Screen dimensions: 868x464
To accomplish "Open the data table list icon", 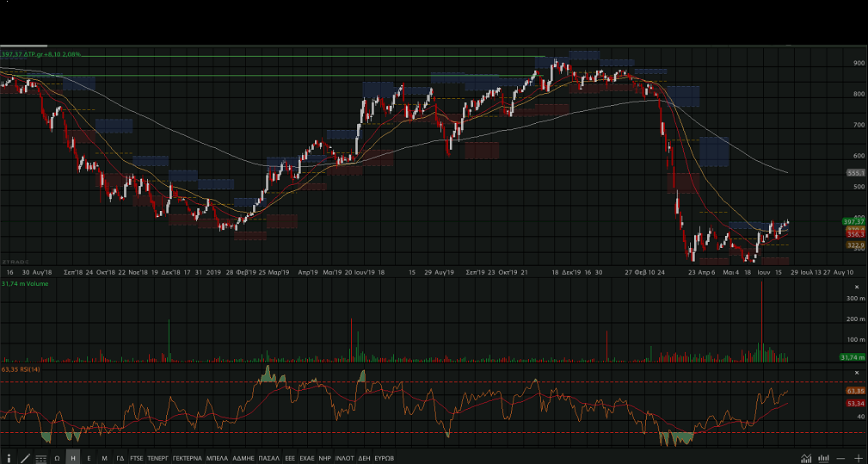I will click(40, 458).
